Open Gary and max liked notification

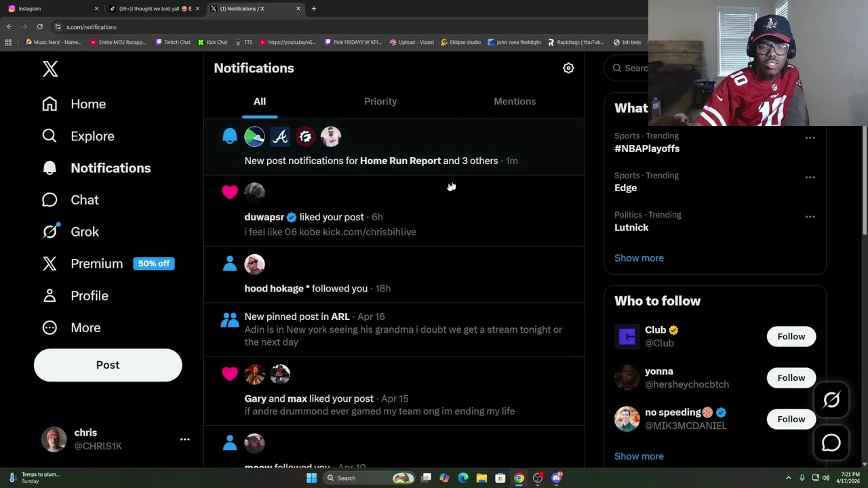394,390
